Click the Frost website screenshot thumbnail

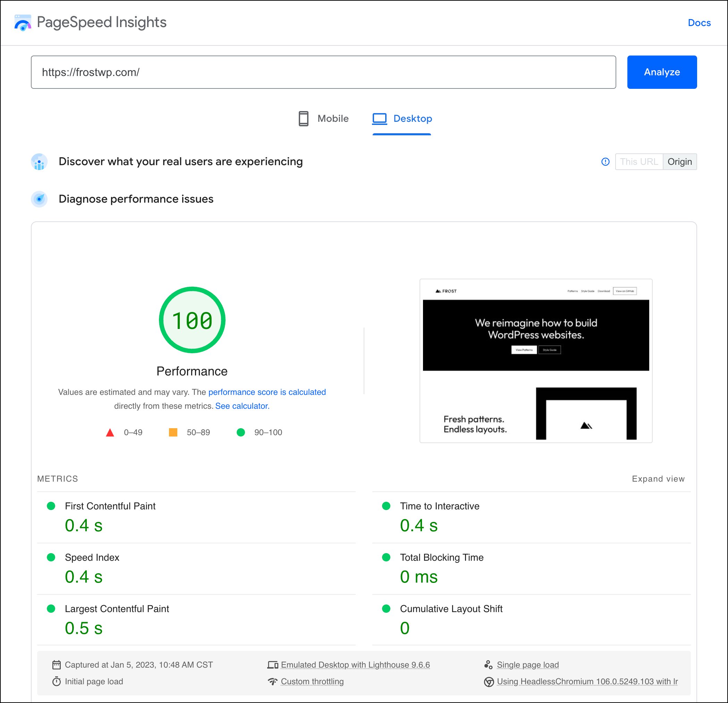(x=536, y=361)
